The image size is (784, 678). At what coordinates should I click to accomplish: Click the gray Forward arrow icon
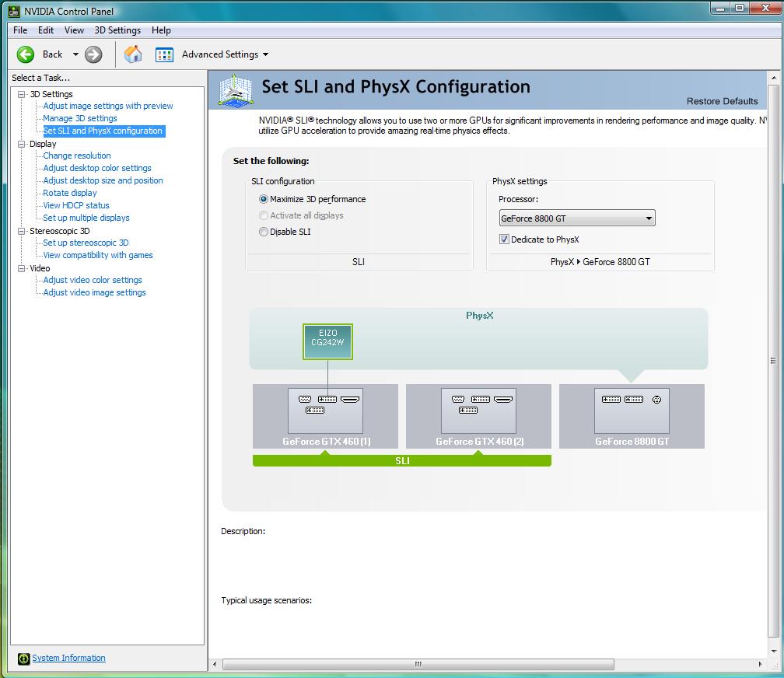tap(93, 54)
